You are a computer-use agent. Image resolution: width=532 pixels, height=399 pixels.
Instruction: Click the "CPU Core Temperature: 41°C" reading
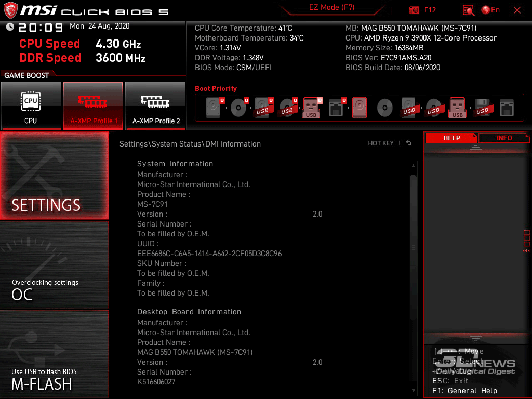point(244,28)
